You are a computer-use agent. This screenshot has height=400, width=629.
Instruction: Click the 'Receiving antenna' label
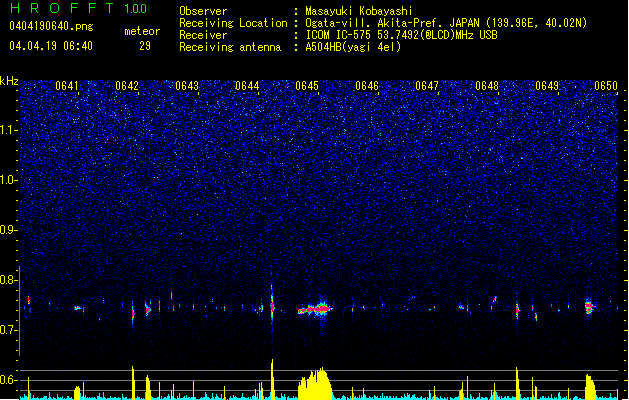[x=230, y=47]
